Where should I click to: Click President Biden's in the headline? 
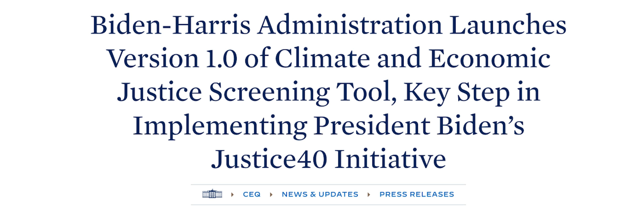(419, 126)
